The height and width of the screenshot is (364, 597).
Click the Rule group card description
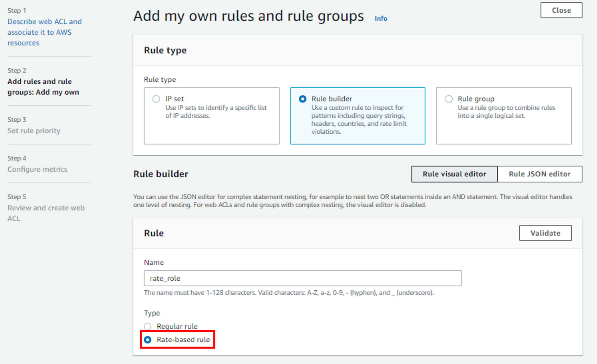506,112
